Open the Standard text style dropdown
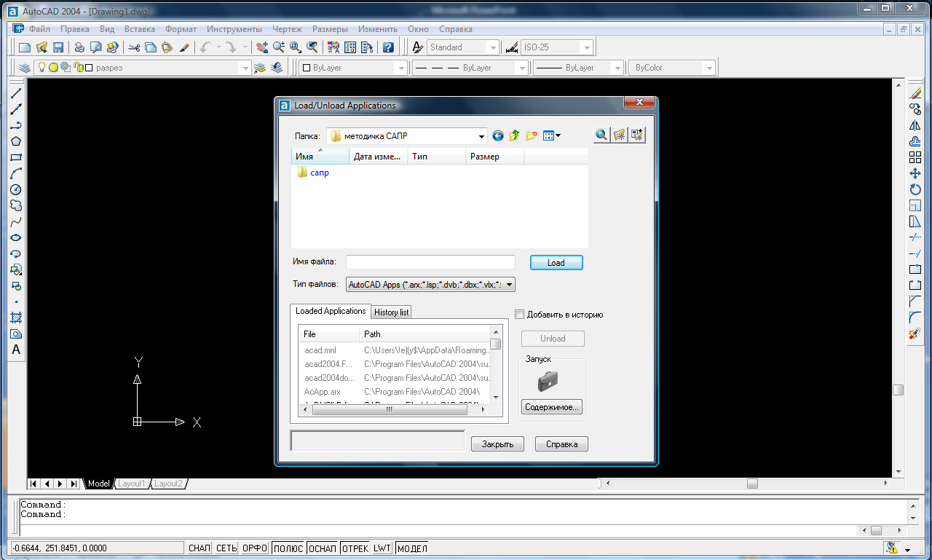932x560 pixels. [493, 47]
